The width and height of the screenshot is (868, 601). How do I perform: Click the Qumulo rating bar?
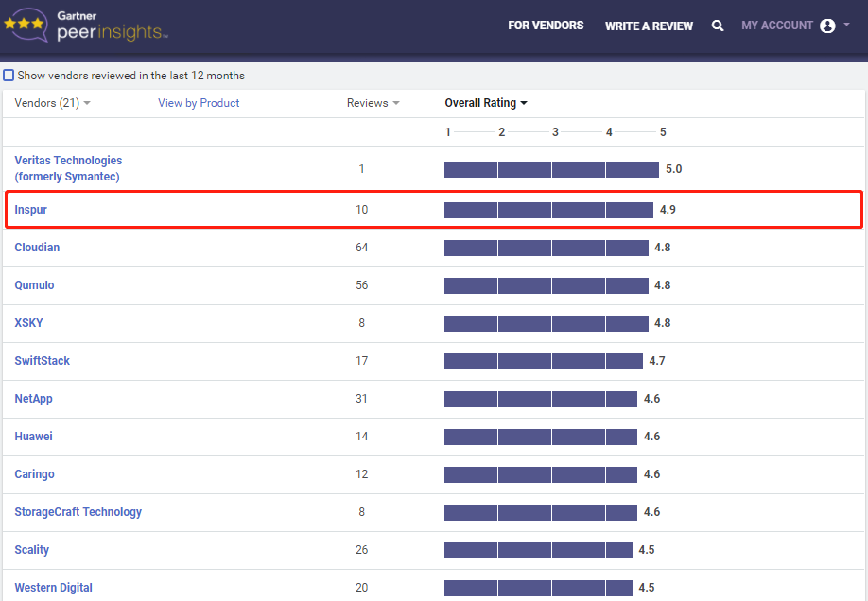pyautogui.click(x=547, y=285)
